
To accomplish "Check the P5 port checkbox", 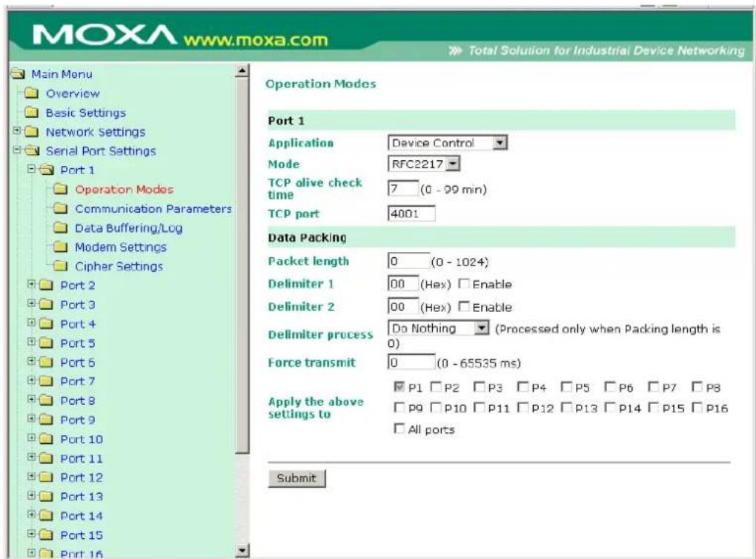I will 566,387.
